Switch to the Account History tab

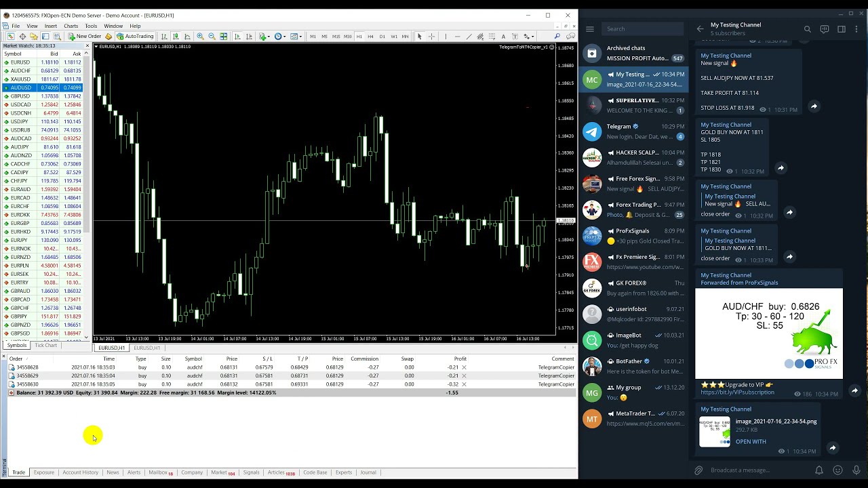(80, 472)
